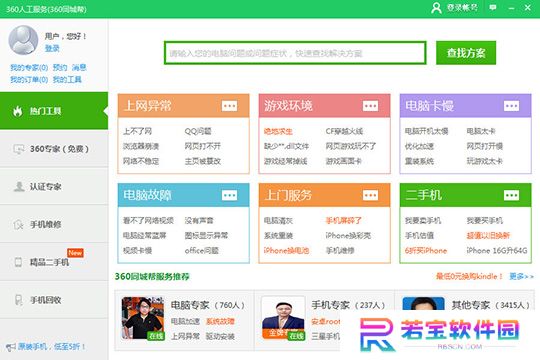Click the 电脑专家 expert photo thumbnail
Screen dimensions: 540x360
[143, 318]
